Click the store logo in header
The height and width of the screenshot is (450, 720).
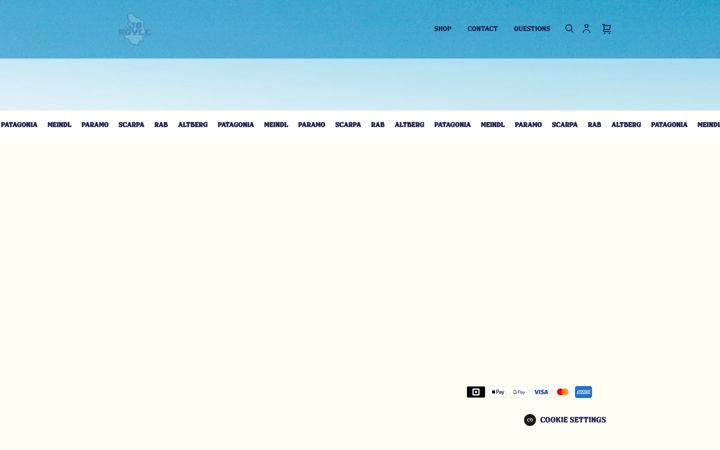tap(134, 29)
